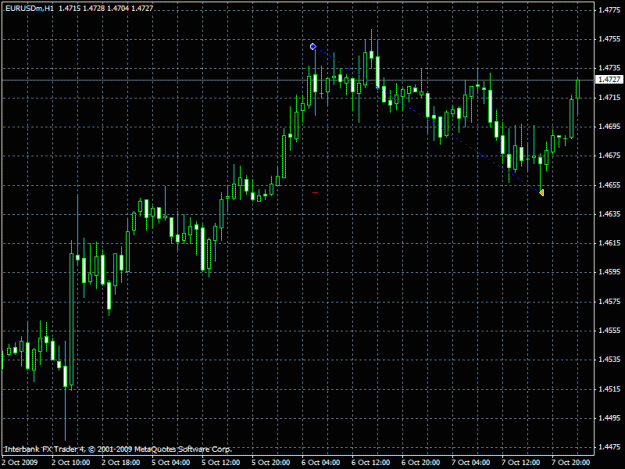This screenshot has height=469, width=625.
Task: Click the 1.4495 price scale label
Action: pyautogui.click(x=609, y=418)
